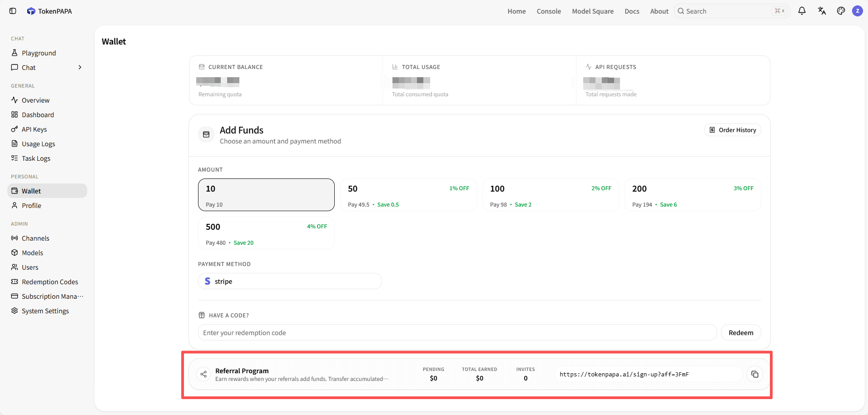Viewport: 868px width, 415px height.
Task: Select the 200 amount with 3% off
Action: pos(693,195)
